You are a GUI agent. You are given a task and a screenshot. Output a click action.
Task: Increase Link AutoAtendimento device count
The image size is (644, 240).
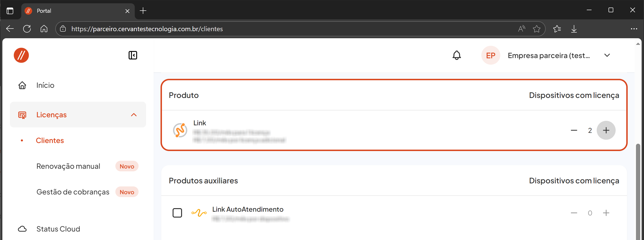[x=606, y=213]
